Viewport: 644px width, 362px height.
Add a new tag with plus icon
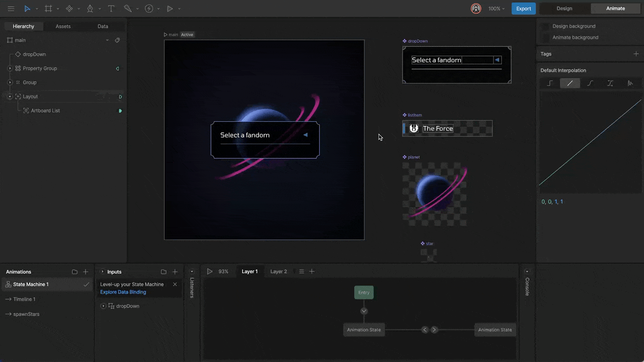click(636, 54)
